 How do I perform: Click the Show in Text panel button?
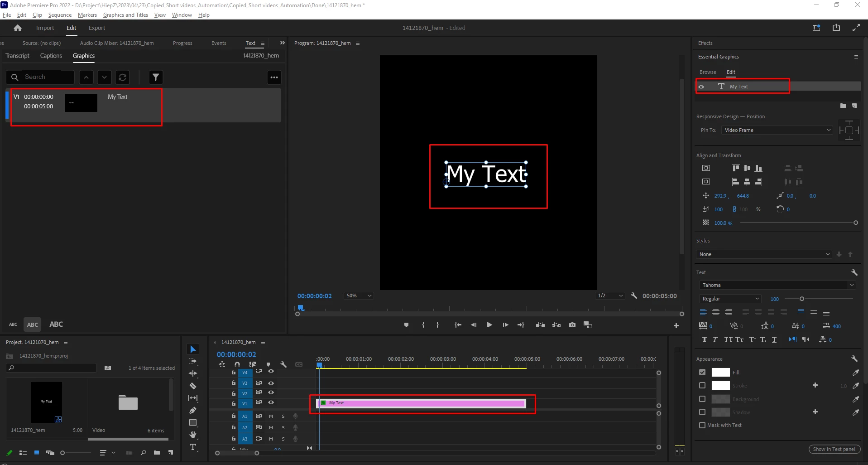pos(834,449)
